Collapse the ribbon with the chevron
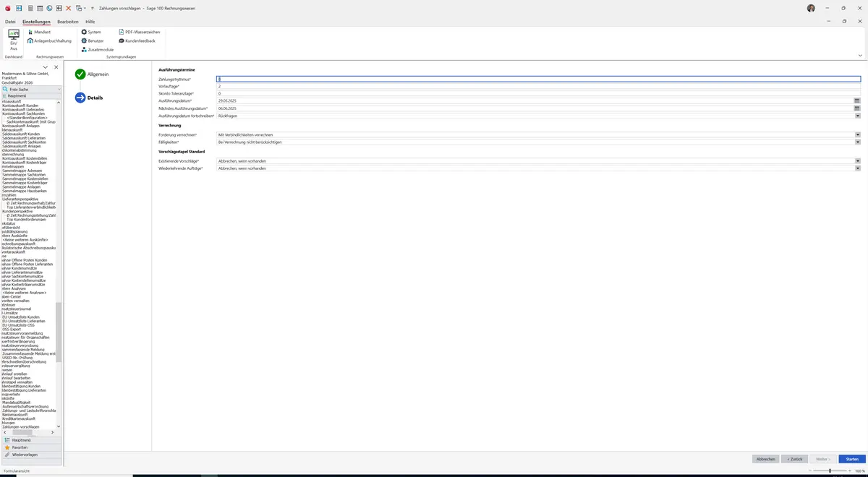The image size is (868, 477). (x=860, y=55)
